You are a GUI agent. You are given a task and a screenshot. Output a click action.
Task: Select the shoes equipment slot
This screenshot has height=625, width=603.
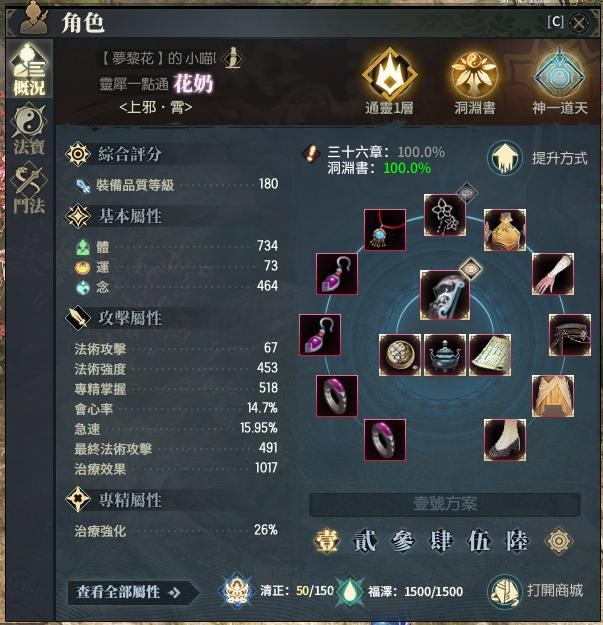pos(505,440)
